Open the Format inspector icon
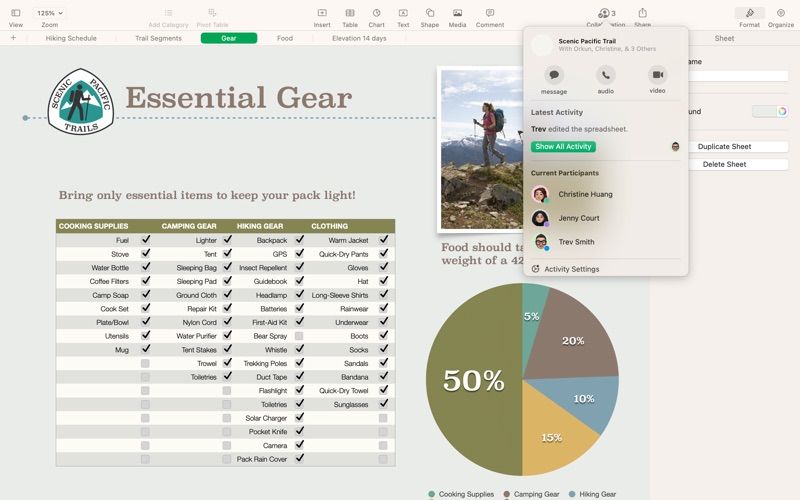The width and height of the screenshot is (800, 500). 749,13
